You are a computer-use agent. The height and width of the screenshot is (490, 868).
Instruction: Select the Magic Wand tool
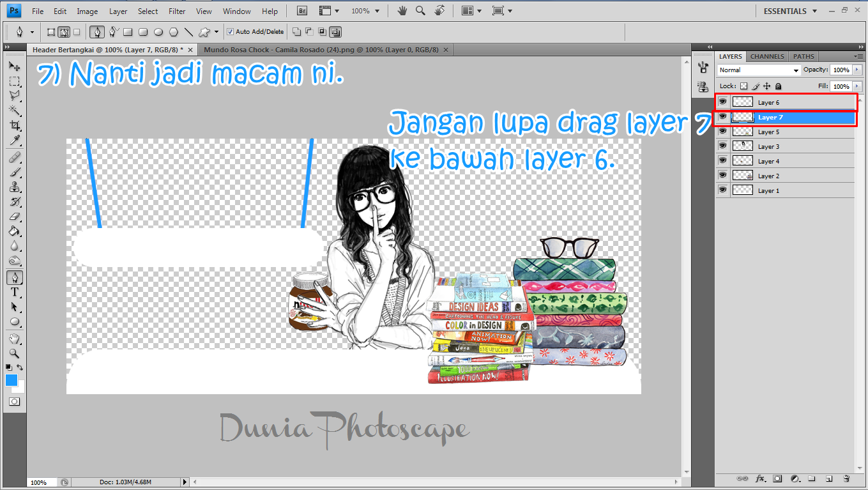coord(15,111)
